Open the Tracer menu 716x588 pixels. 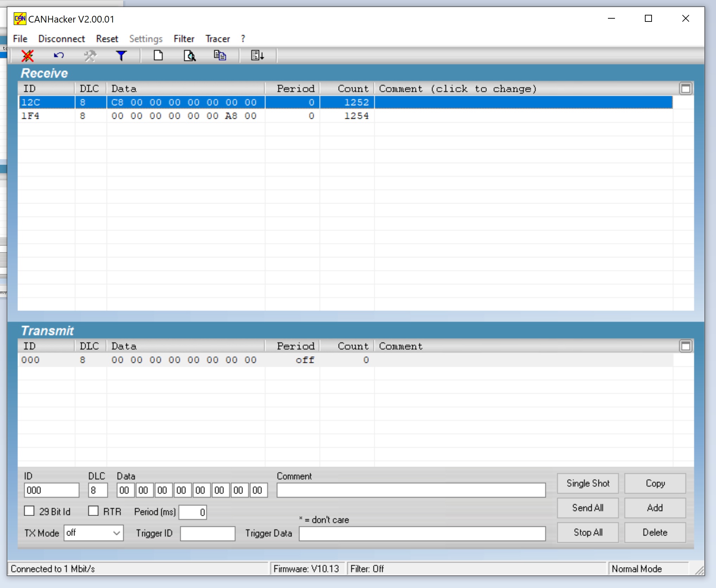218,39
